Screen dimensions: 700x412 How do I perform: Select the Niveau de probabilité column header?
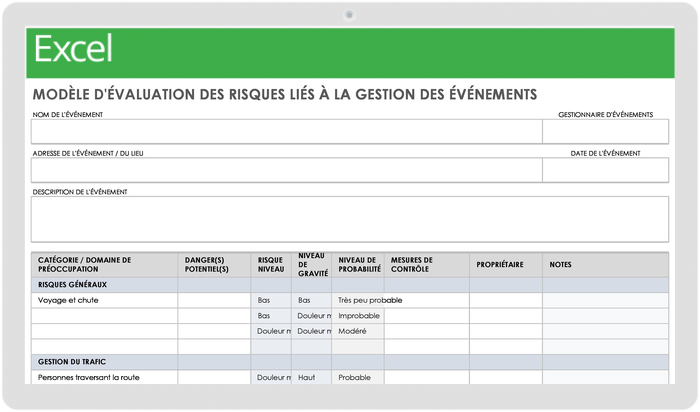[x=358, y=265]
